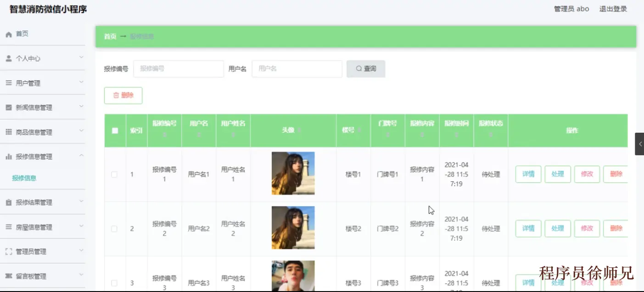Click the magnifier icon in 查询 button
The image size is (644, 292).
click(359, 68)
